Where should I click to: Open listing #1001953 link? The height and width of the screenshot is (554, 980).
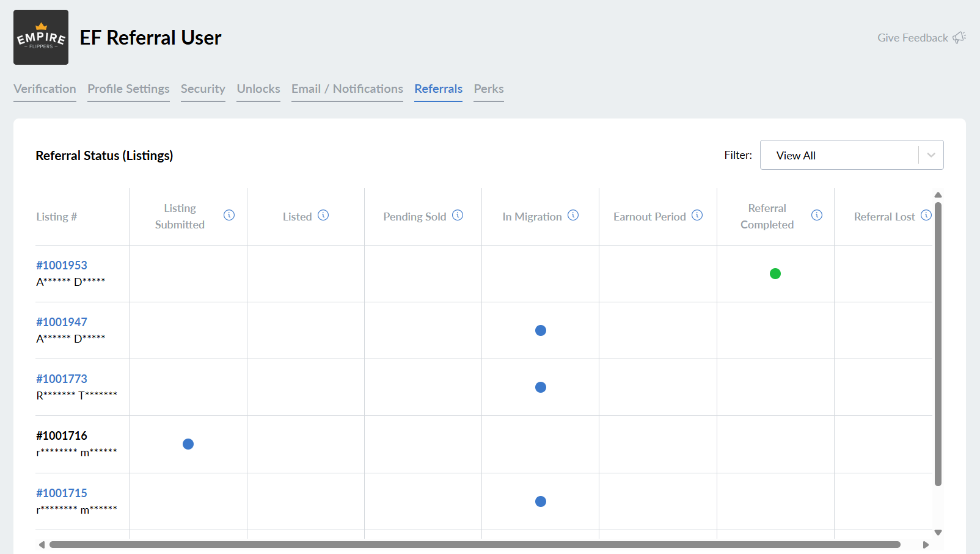[x=62, y=265]
